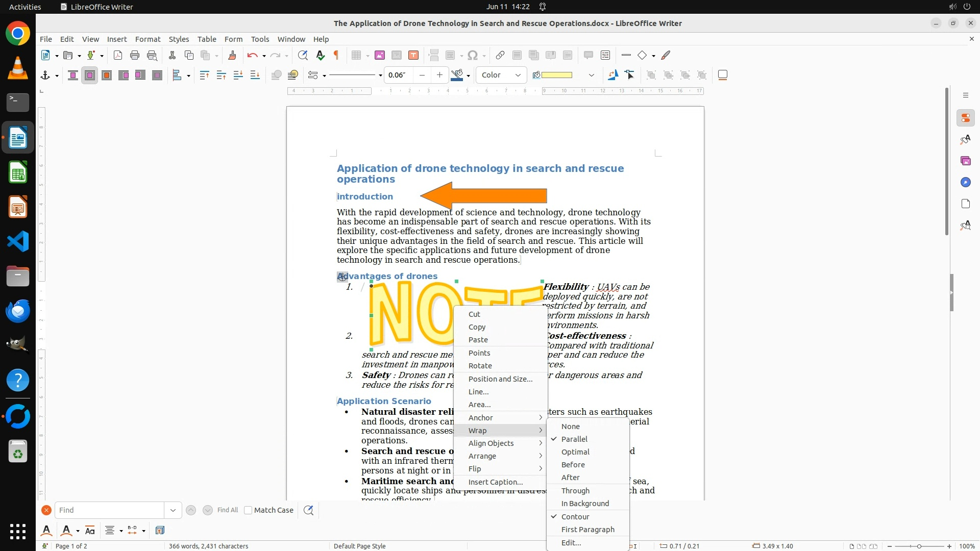The image size is (980, 551).
Task: Click Insert Caption in context menu
Action: coord(495,482)
